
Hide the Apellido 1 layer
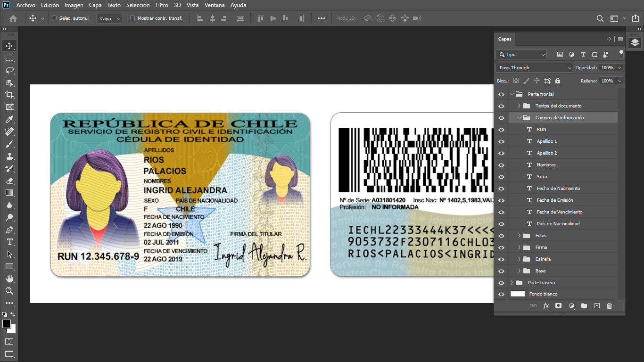pyautogui.click(x=501, y=141)
